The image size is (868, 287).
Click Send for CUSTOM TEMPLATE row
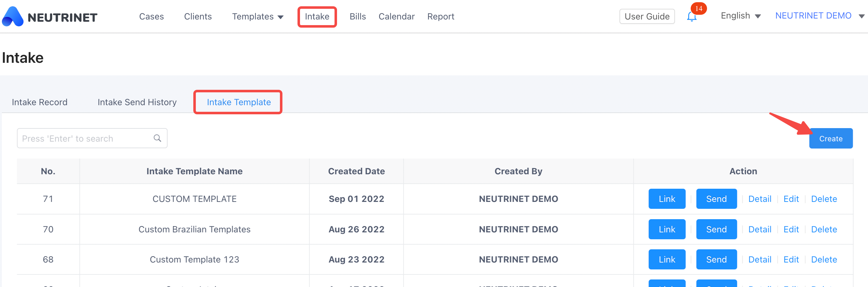click(716, 199)
